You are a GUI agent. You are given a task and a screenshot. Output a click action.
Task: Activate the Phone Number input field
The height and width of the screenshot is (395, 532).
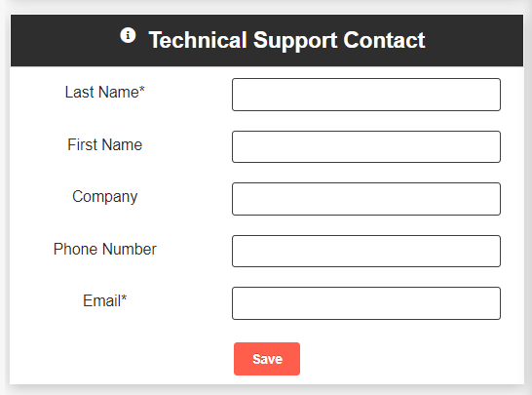(366, 251)
